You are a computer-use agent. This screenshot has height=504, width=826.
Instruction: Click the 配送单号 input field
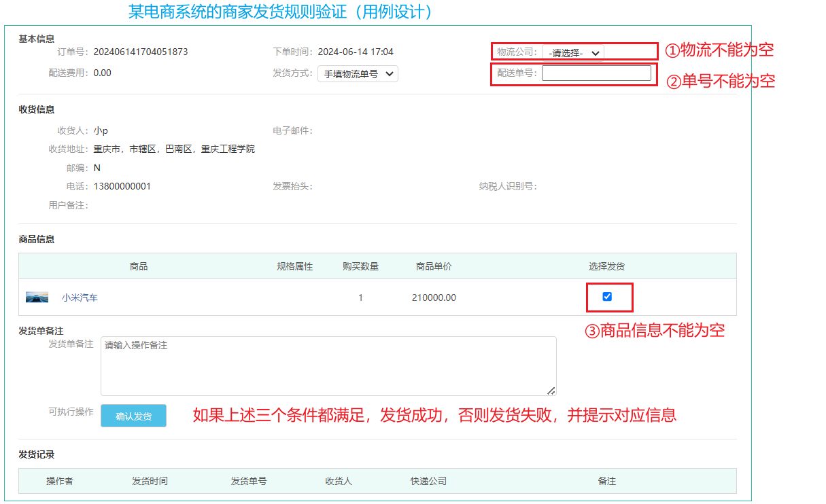[x=596, y=73]
